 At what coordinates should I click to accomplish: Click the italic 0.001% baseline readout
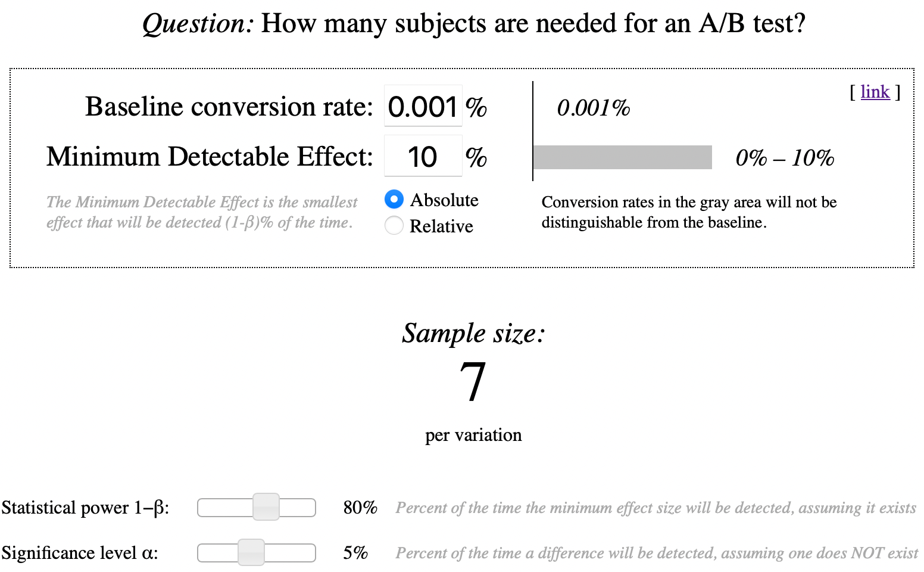click(593, 108)
